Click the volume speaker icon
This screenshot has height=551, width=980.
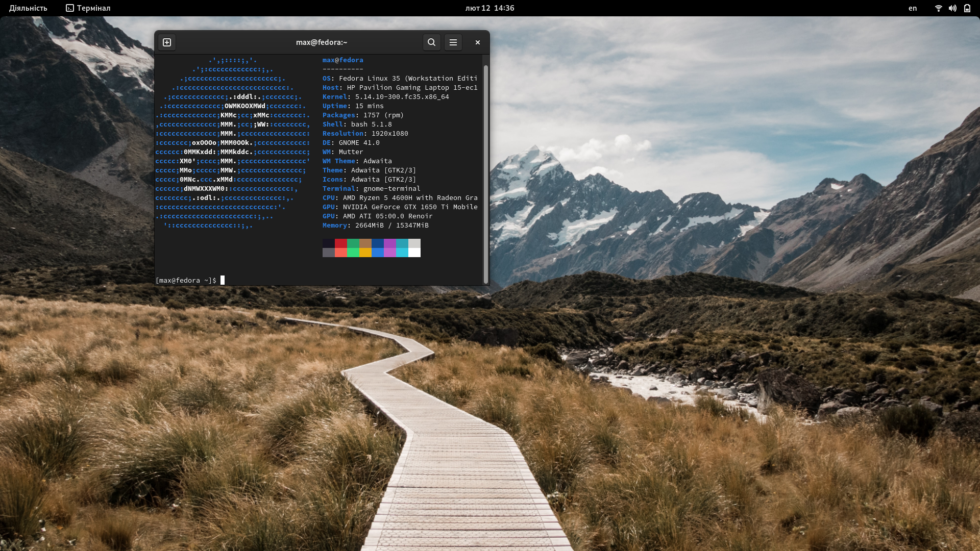(952, 8)
